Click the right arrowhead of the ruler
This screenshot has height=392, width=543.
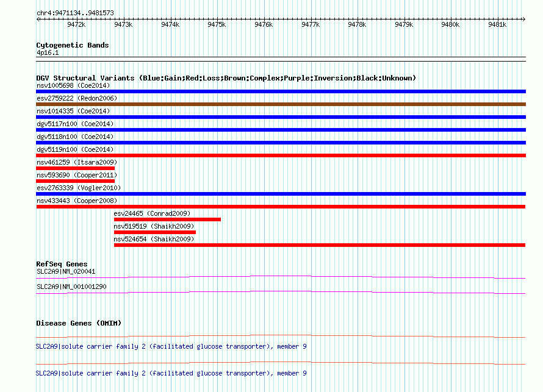(x=524, y=19)
